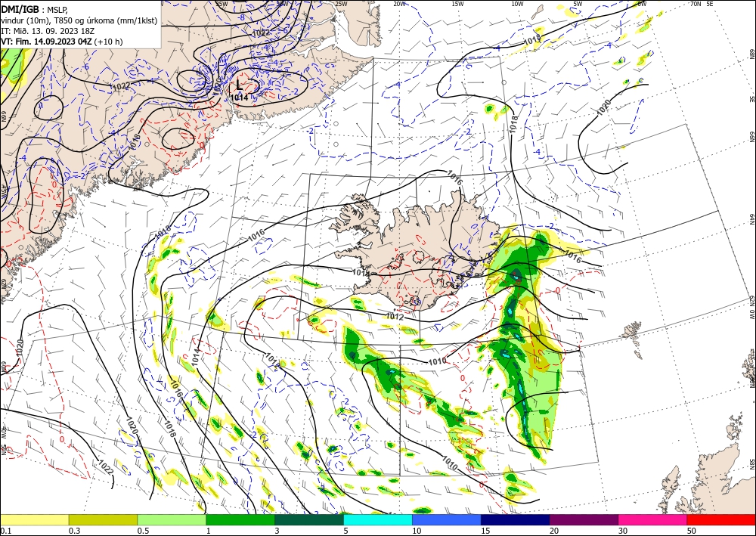Image resolution: width=756 pixels, height=536 pixels.
Task: Click the '20W' longitude label at top
Action: 398,4
